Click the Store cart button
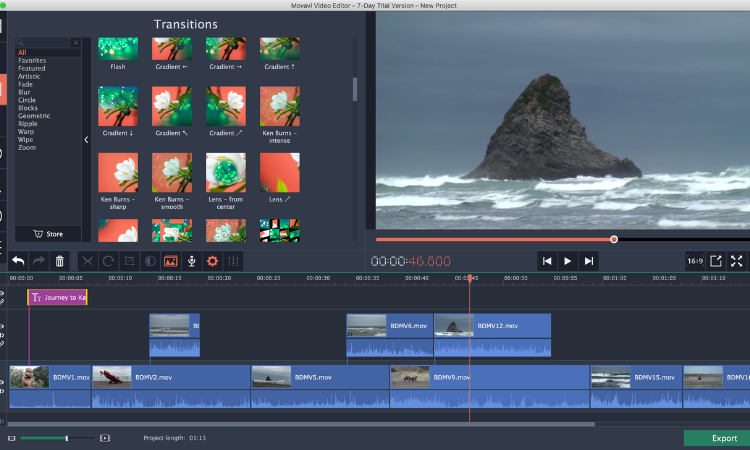 point(48,234)
